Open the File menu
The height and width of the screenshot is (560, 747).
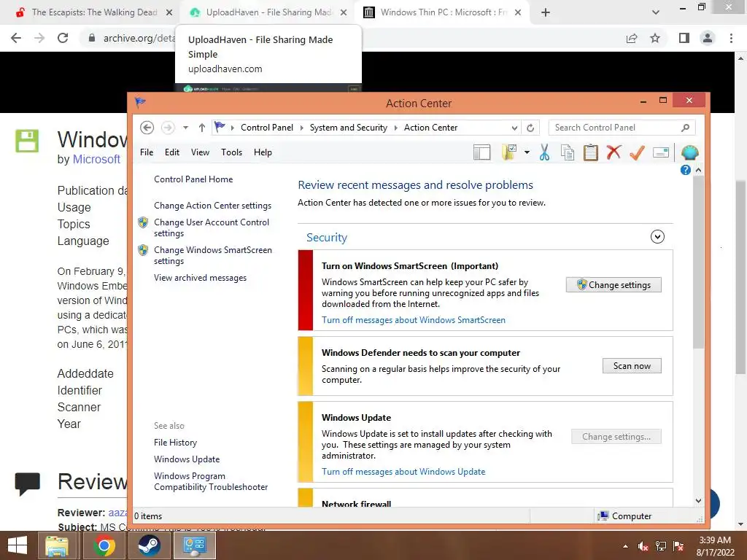coord(146,152)
